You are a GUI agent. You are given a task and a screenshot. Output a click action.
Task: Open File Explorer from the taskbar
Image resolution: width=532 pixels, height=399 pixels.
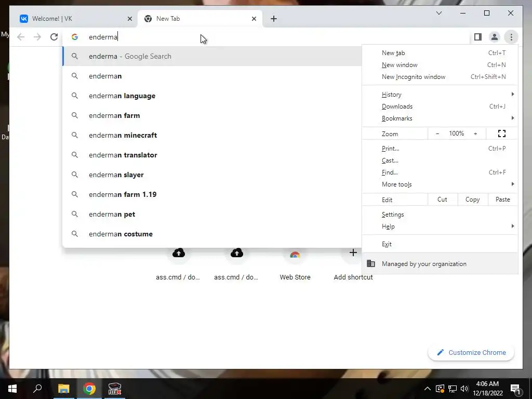(x=63, y=389)
